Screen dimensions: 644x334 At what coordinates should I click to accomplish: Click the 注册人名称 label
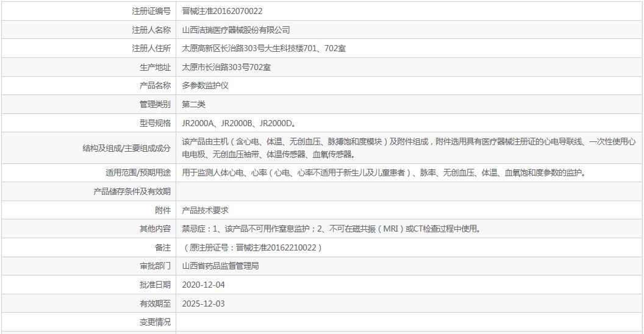(151, 30)
